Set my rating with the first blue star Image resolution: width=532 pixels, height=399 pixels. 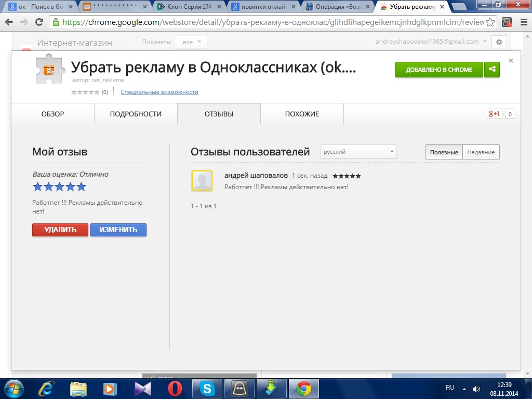37,187
